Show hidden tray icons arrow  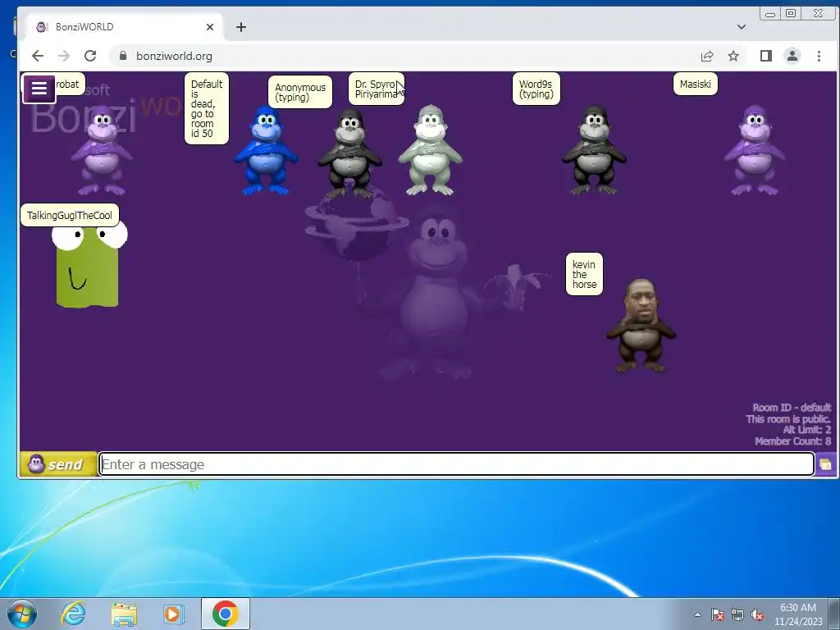[x=697, y=614]
